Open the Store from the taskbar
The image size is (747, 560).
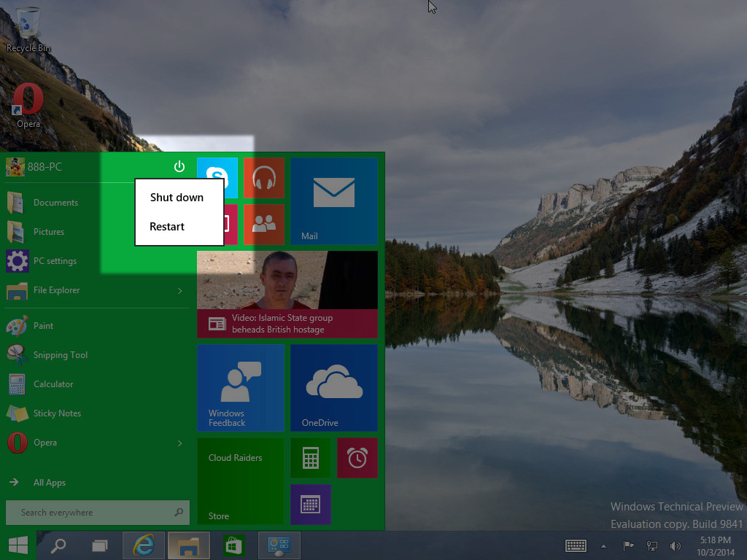pyautogui.click(x=233, y=545)
